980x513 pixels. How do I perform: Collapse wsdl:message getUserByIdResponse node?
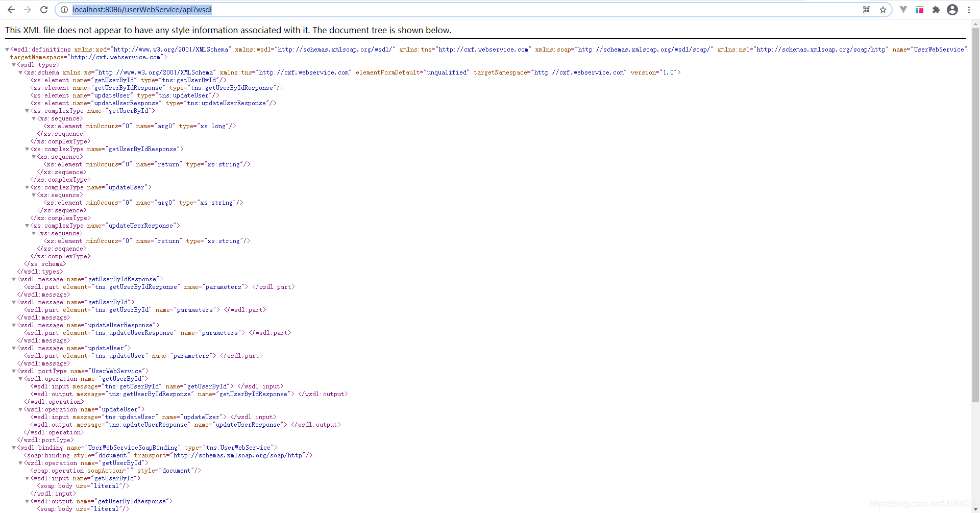tap(14, 279)
